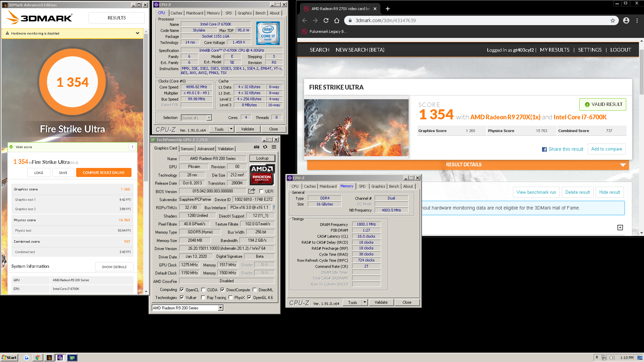Click the scroll-to-top arrow icon on 3dmark page
Screen dimensions: 644x362
coord(620,228)
